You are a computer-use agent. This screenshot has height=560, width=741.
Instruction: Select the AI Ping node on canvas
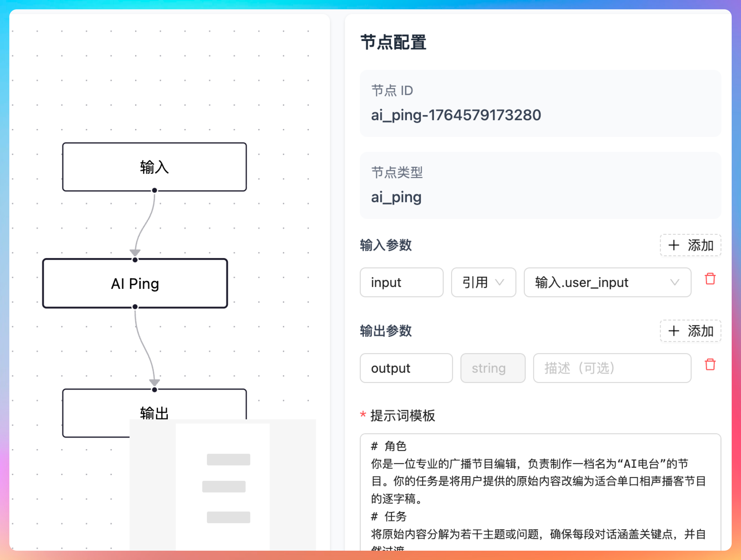pos(135,283)
